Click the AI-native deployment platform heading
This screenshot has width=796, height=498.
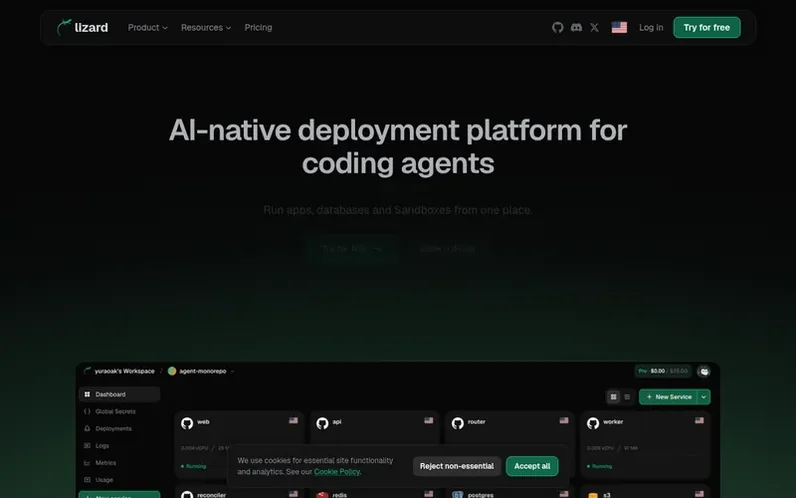(398, 147)
